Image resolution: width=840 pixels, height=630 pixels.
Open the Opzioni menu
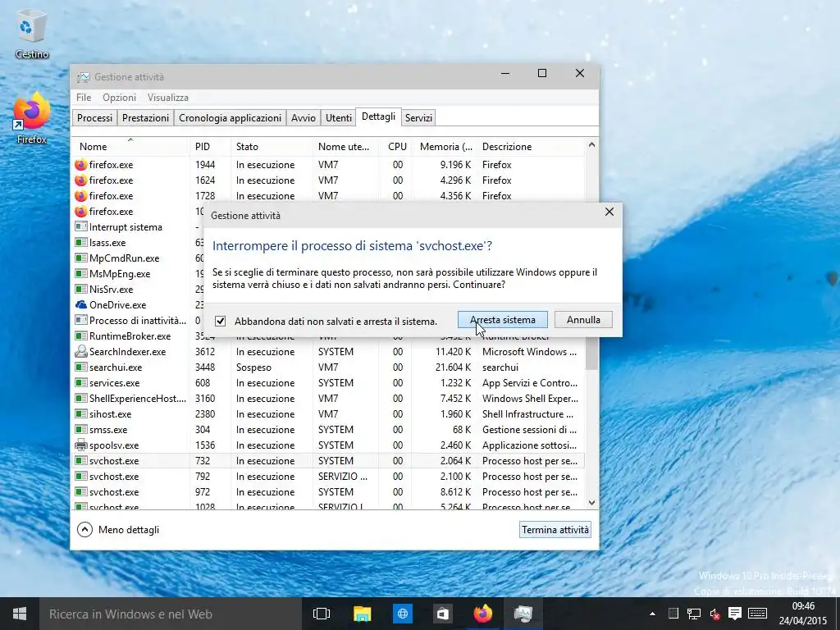pyautogui.click(x=120, y=98)
